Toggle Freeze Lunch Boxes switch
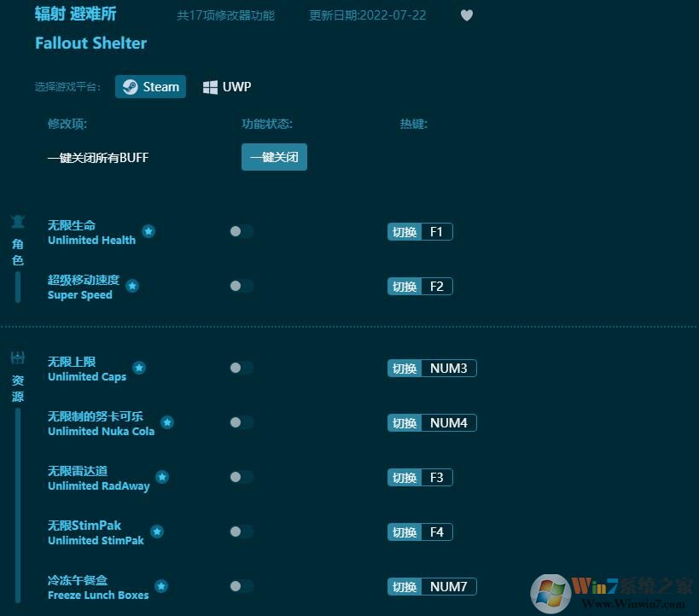Screen dimensions: 699x616 [242, 586]
